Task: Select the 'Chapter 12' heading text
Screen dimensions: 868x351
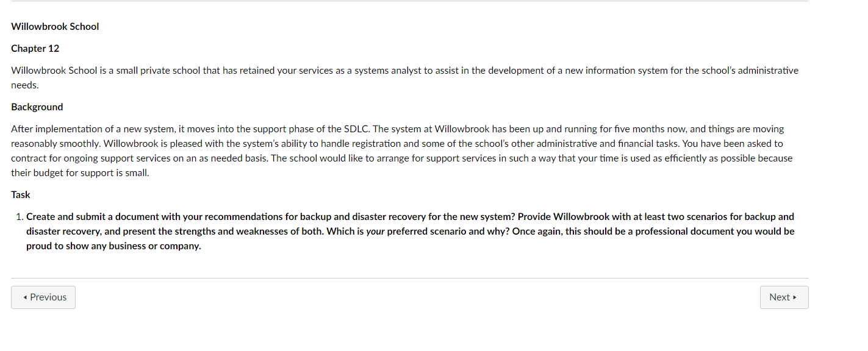Action: click(x=35, y=48)
